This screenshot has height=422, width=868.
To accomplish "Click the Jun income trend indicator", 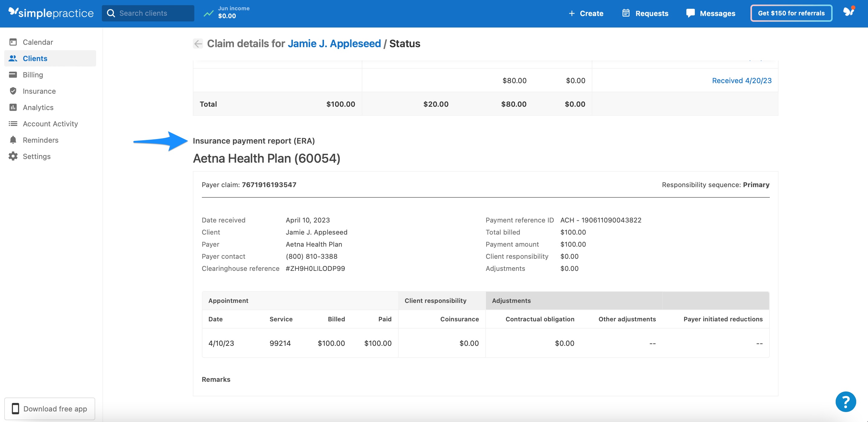I will click(209, 13).
